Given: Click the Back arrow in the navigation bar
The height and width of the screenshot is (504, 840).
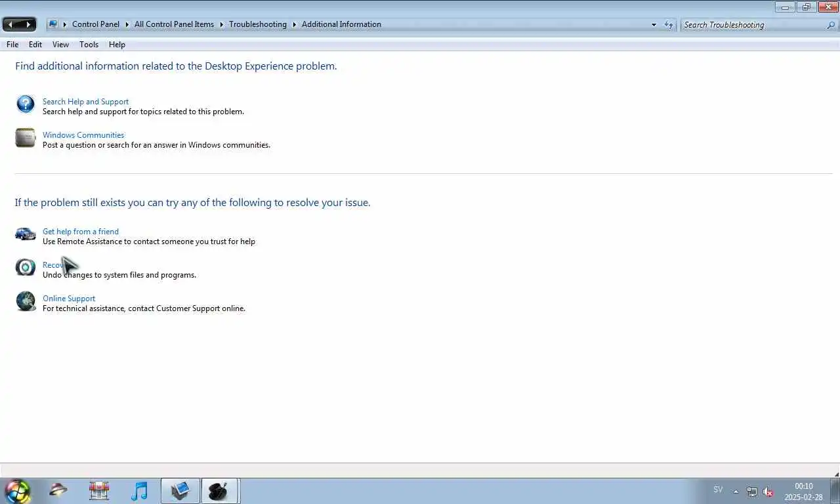Looking at the screenshot, I should pos(10,24).
